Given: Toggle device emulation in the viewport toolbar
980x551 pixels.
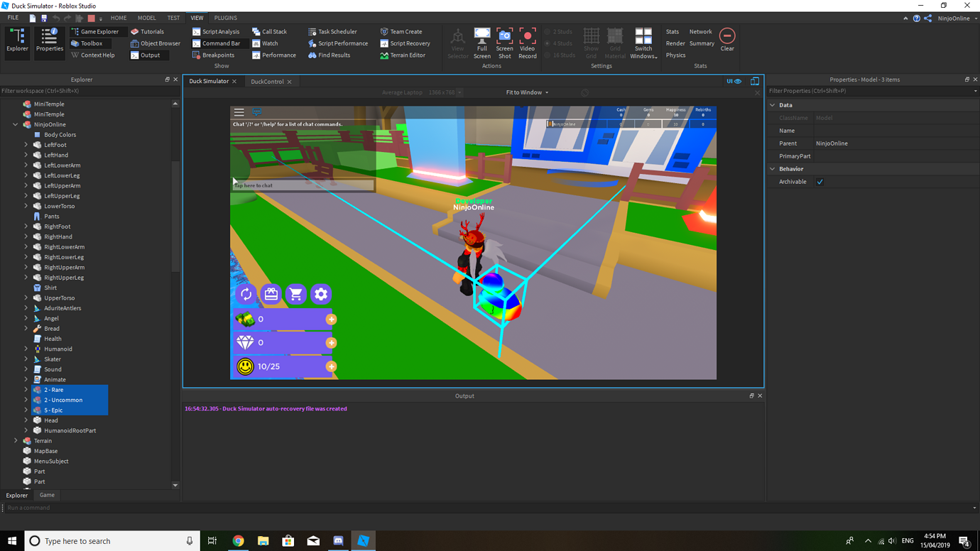Looking at the screenshot, I should click(x=755, y=81).
